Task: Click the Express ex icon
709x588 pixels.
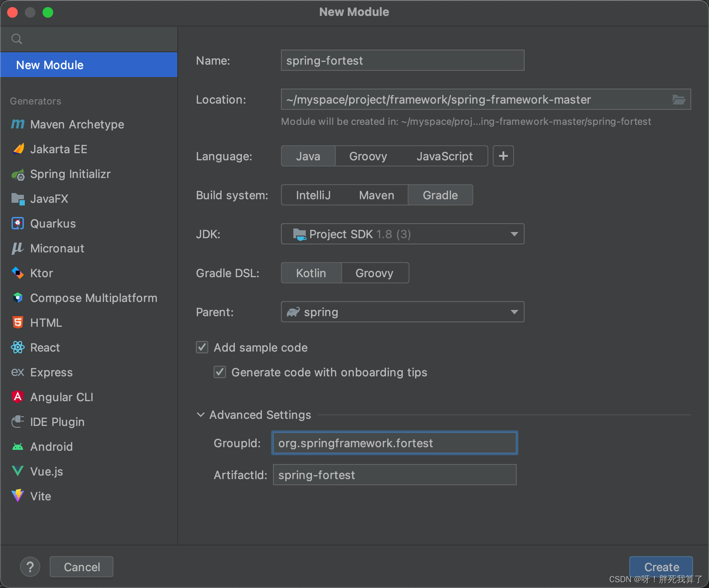Action: coord(18,372)
